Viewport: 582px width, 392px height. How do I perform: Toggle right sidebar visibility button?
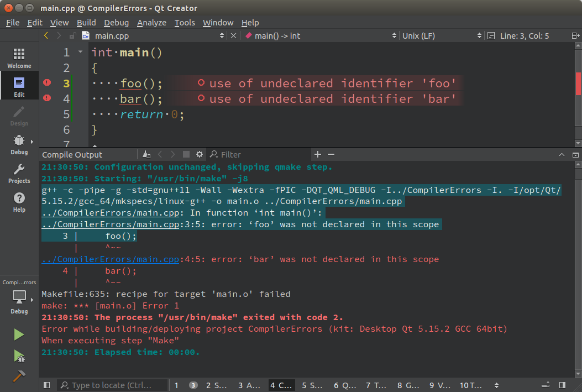point(562,385)
